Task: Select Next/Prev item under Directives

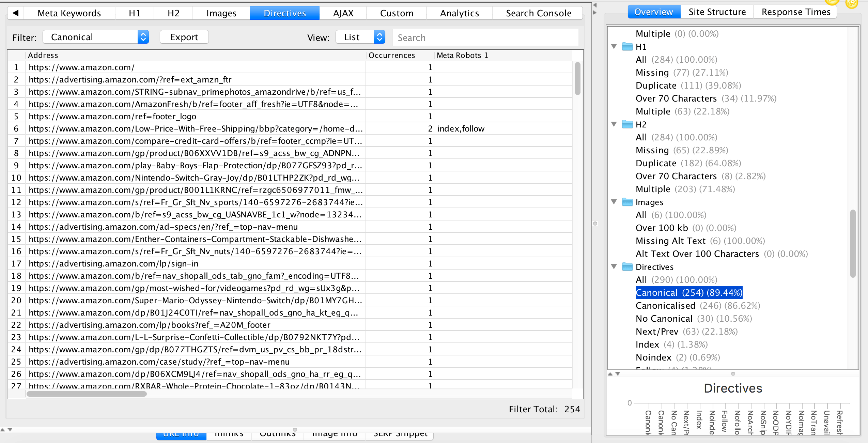Action: coord(657,332)
